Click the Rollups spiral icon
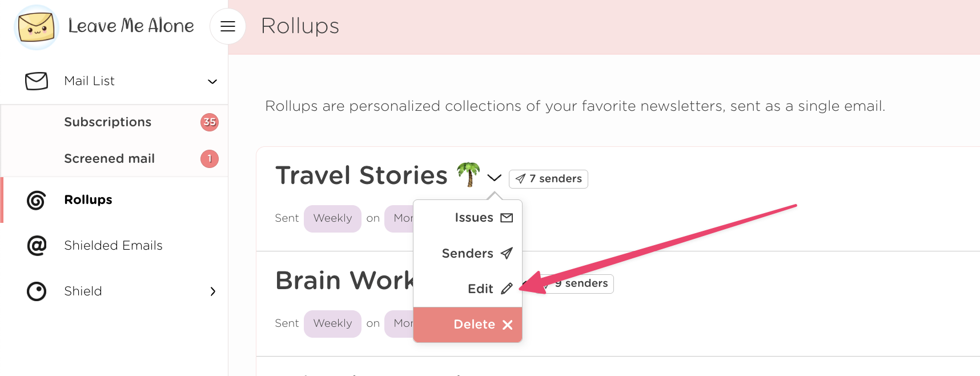Viewport: 980px width, 376px height. coord(37,200)
